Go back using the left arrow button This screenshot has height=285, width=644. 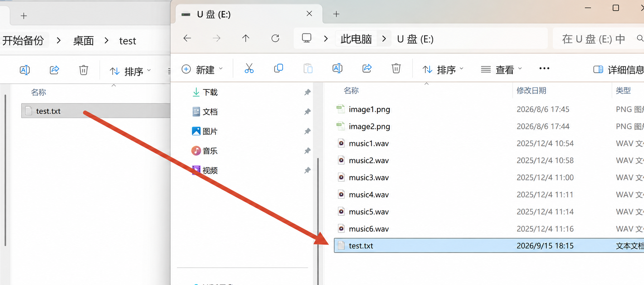pyautogui.click(x=187, y=38)
